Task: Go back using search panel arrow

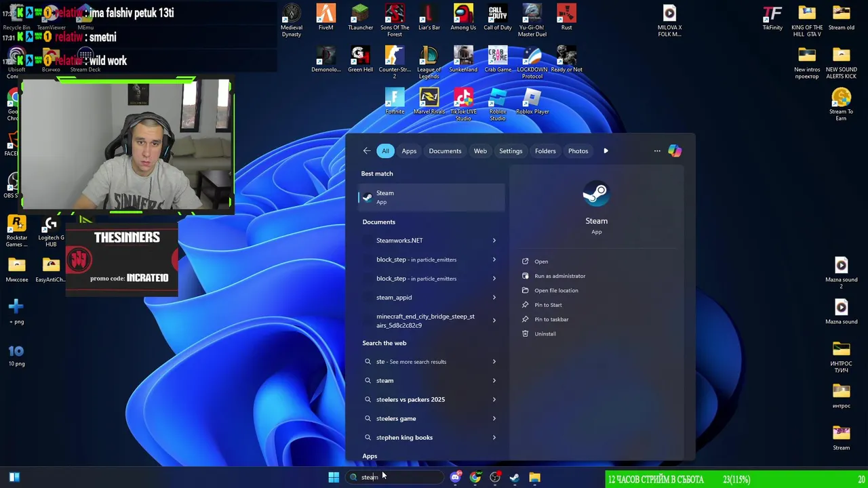Action: tap(367, 151)
